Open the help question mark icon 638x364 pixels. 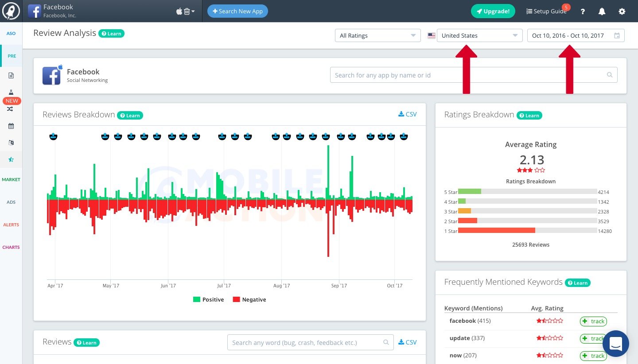pos(583,12)
